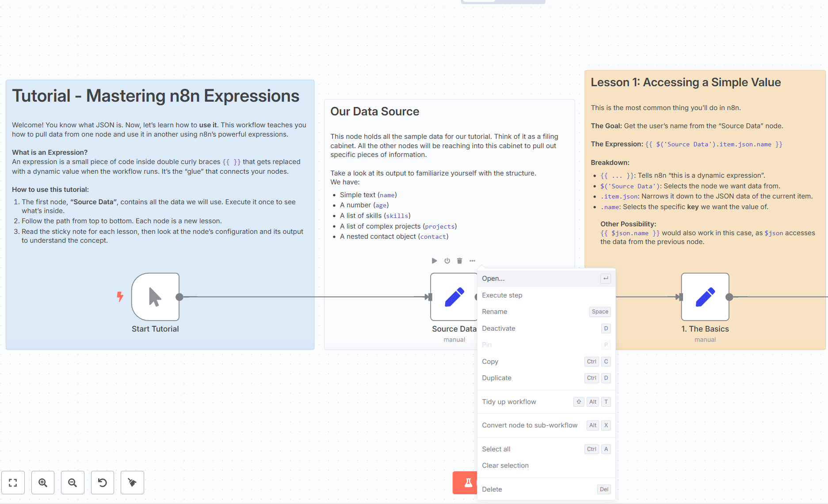Choose Tidy up workflow menu entry
This screenshot has height=504, width=828.
point(546,402)
